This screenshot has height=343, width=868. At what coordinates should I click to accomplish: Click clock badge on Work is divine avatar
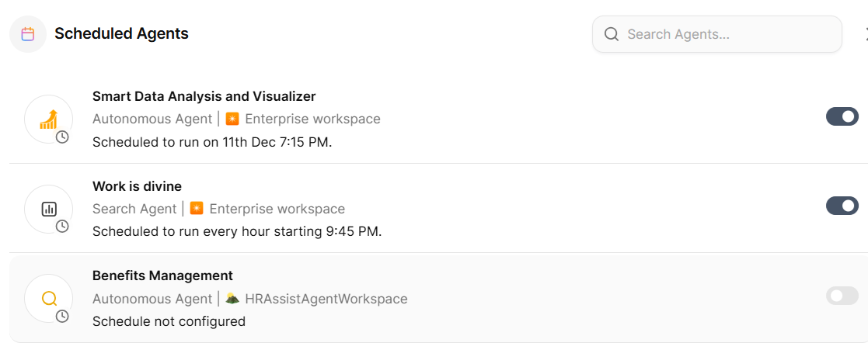point(62,226)
